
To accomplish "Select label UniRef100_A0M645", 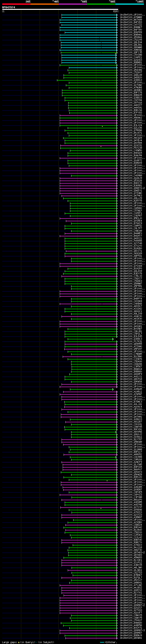I will (131, 389).
